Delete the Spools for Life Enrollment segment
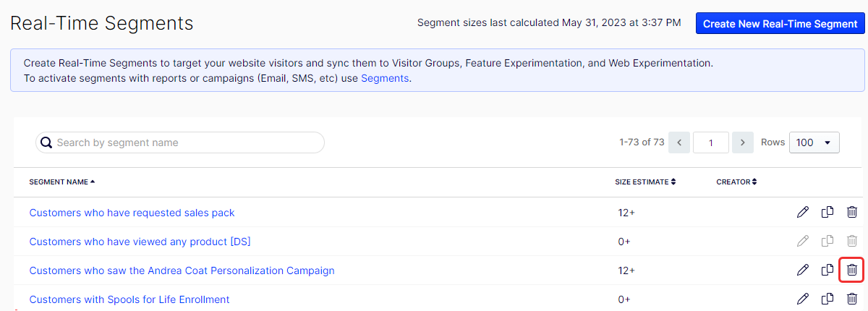 (x=852, y=299)
